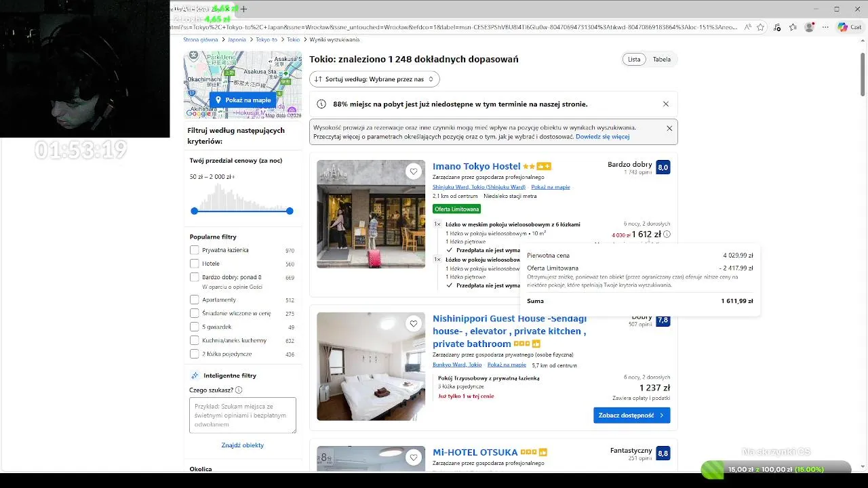Screen dimensions: 868x488
Task: Click the 1 237 zł price text
Action: [654, 388]
